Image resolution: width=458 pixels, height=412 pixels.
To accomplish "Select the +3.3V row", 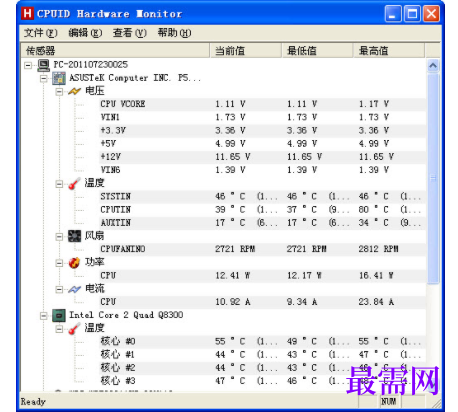I will pyautogui.click(x=262, y=130).
